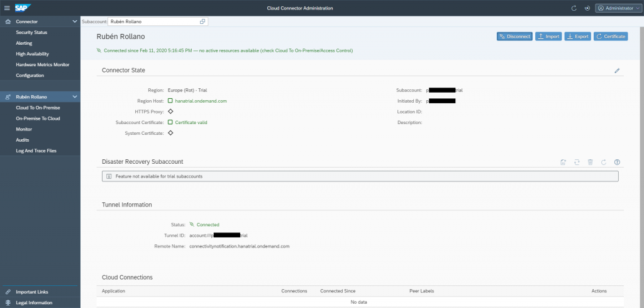Image resolution: width=644 pixels, height=308 pixels.
Task: Open the Administrator user menu
Action: (618, 8)
